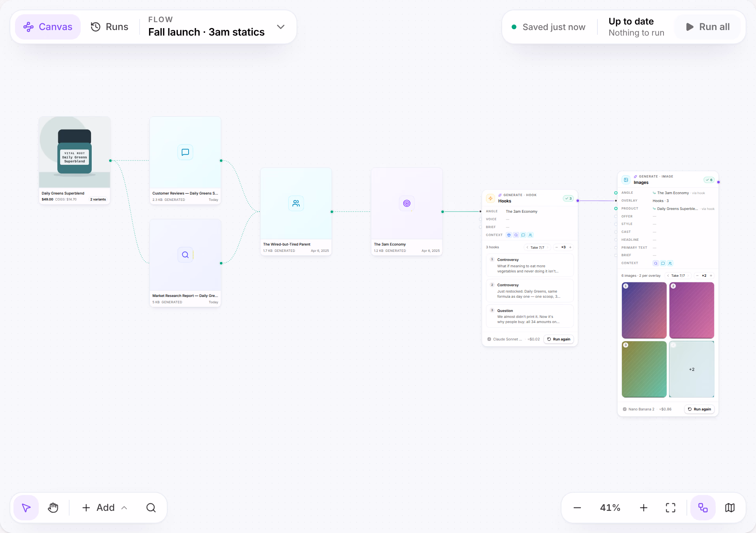Zoom in with the plus button
Screen dimensions: 756x533
click(x=644, y=508)
